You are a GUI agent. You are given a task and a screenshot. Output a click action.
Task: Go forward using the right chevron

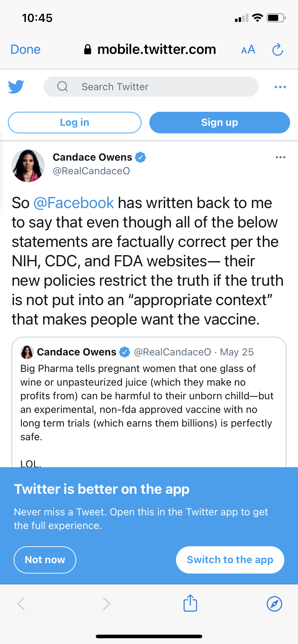click(106, 603)
